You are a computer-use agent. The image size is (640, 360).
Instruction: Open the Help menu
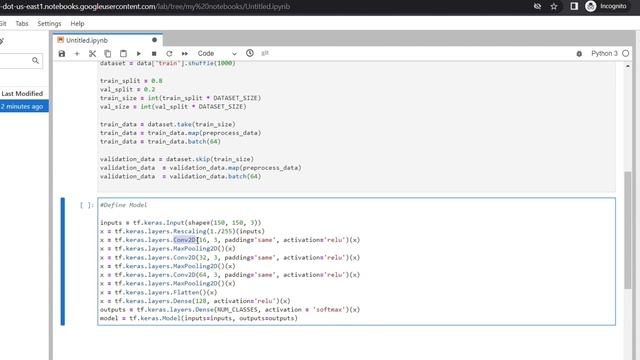77,24
